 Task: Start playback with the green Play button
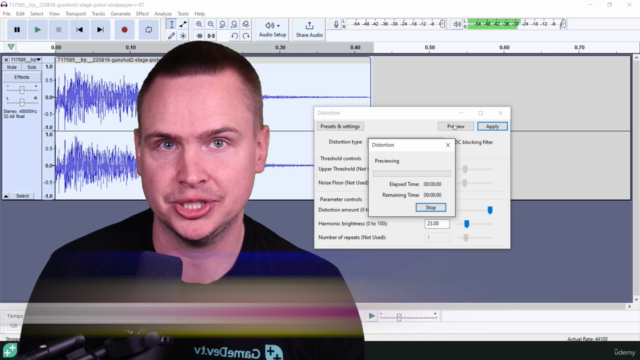click(38, 29)
